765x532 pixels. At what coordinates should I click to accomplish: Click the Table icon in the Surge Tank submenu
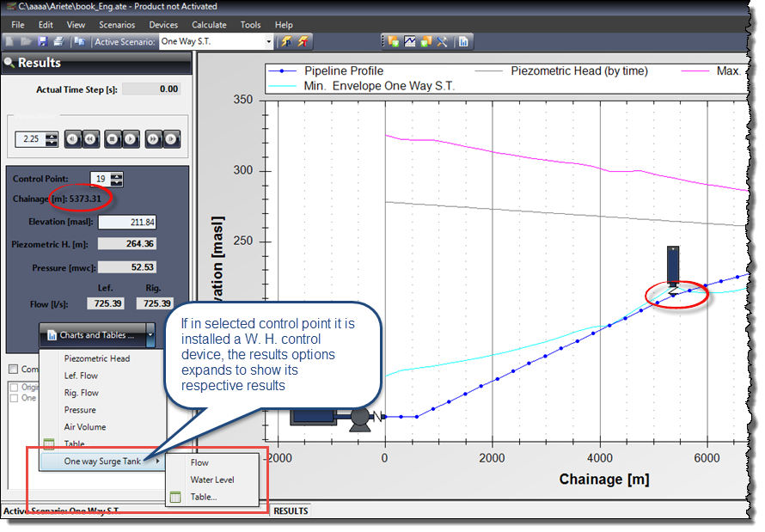click(175, 496)
